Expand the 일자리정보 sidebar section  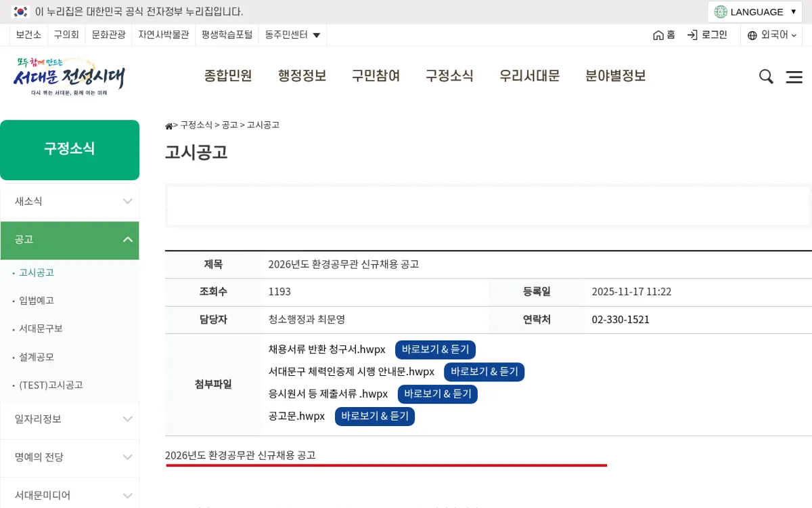[70, 419]
